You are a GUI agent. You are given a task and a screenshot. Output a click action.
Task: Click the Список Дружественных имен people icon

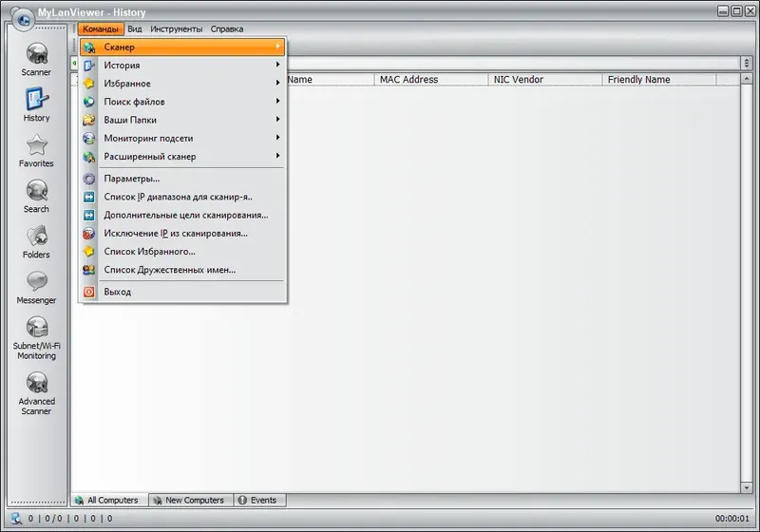(x=89, y=270)
